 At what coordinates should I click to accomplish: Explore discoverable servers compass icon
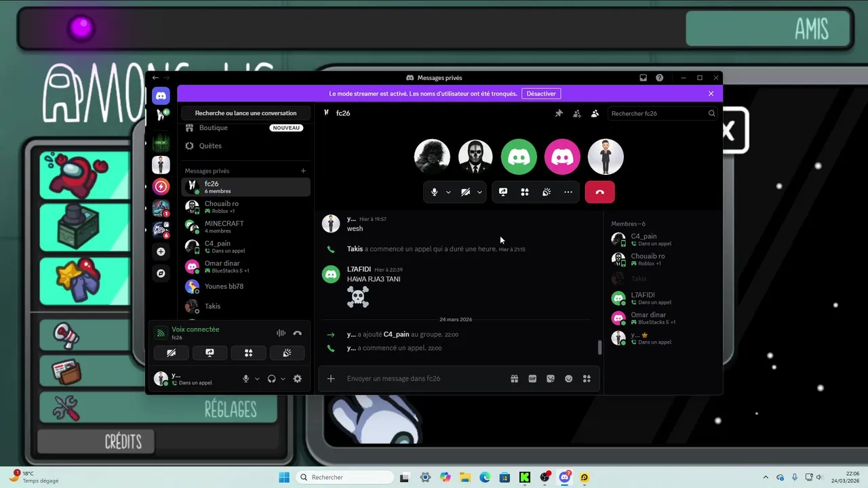pyautogui.click(x=161, y=274)
